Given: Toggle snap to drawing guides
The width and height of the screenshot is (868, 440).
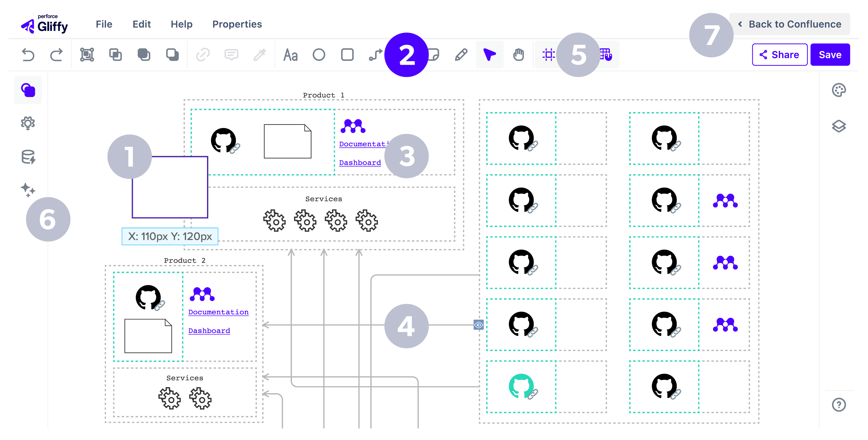Looking at the screenshot, I should [549, 55].
